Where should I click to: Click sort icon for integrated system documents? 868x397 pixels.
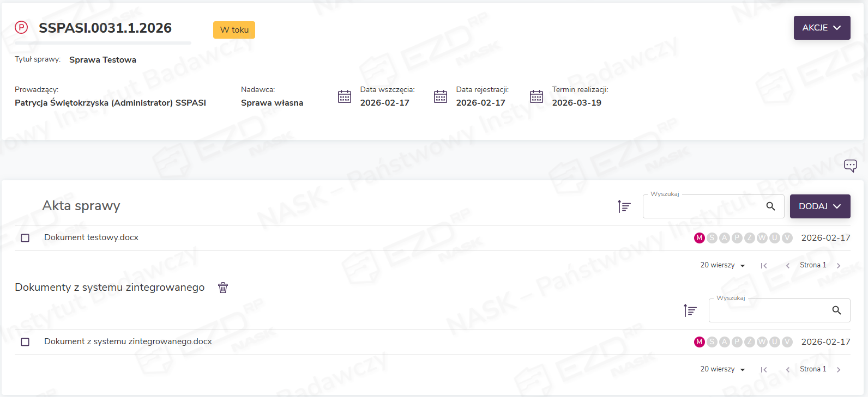690,310
